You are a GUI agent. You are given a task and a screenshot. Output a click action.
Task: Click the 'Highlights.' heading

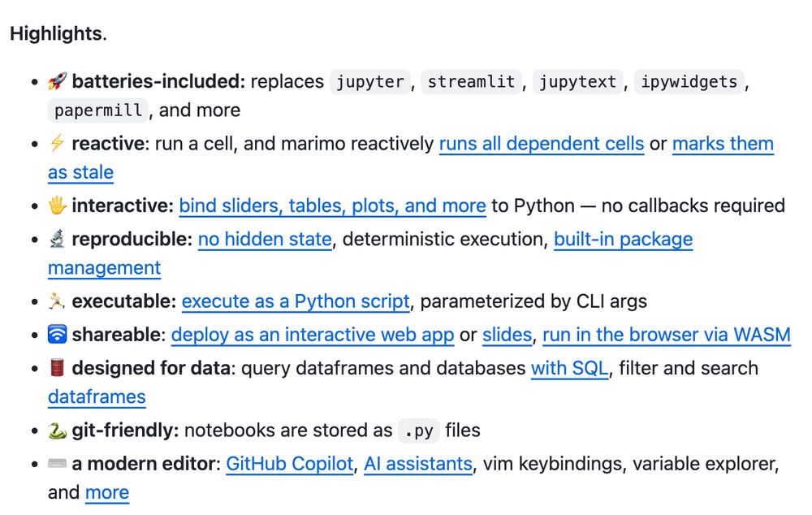click(58, 33)
